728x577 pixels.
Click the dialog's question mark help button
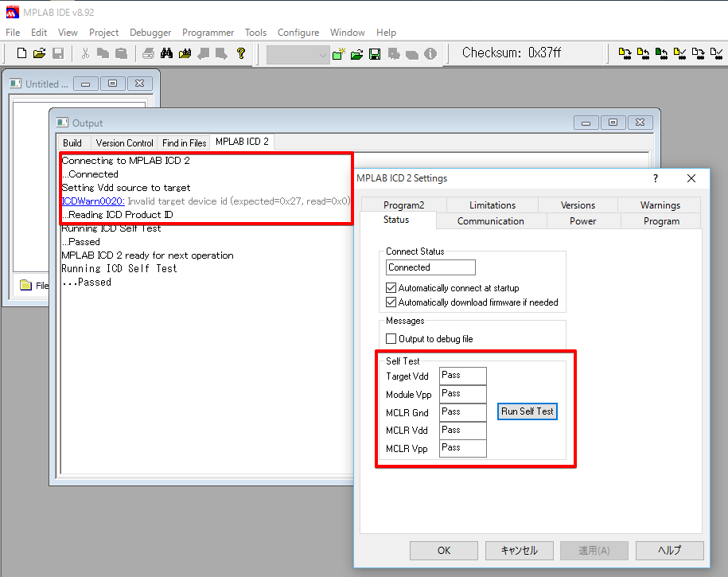[655, 178]
